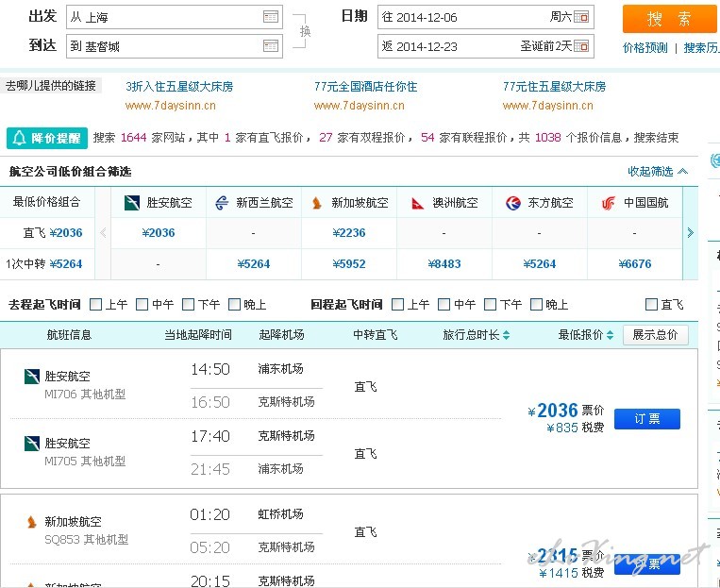Open arrival city picker icon
Image resolution: width=720 pixels, height=588 pixels.
click(271, 45)
